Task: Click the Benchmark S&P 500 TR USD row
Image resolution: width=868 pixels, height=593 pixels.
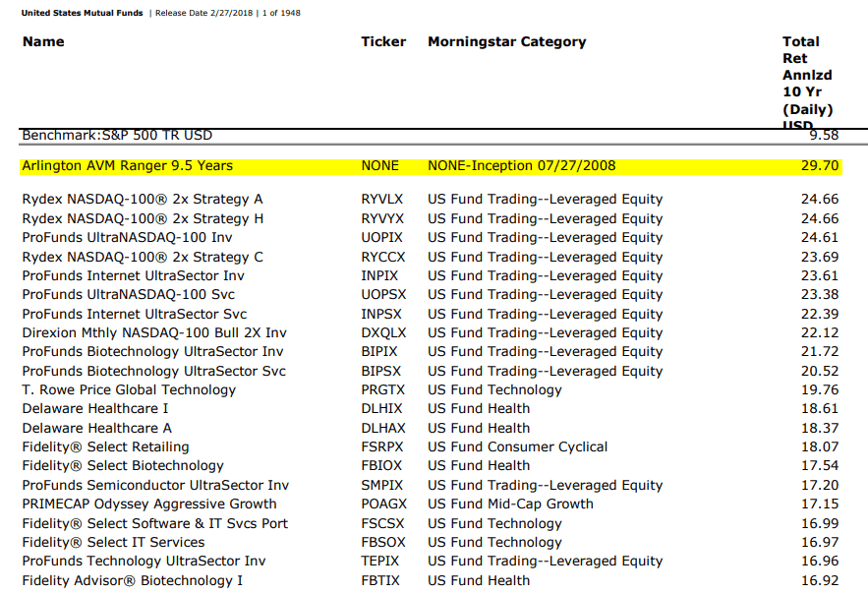Action: click(x=117, y=135)
